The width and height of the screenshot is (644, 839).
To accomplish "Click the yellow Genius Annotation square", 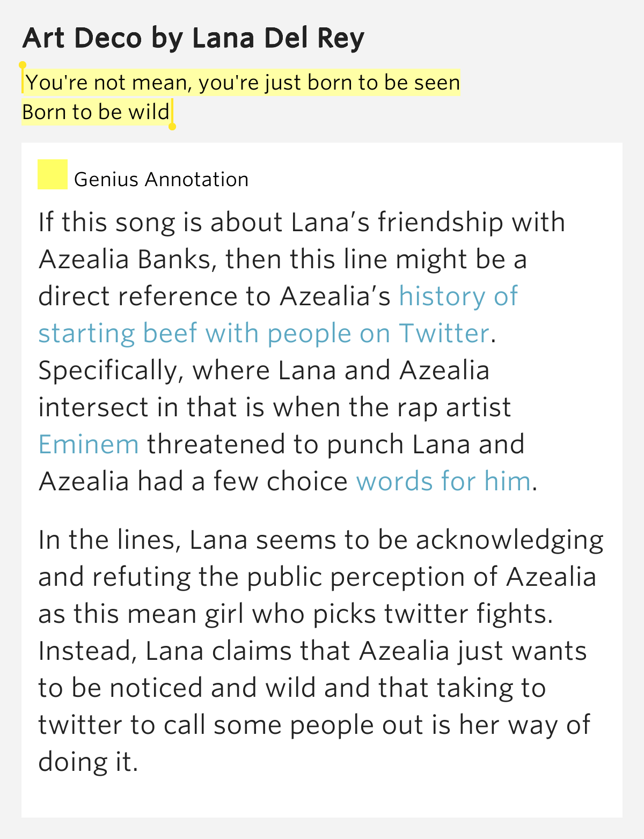I will (52, 174).
